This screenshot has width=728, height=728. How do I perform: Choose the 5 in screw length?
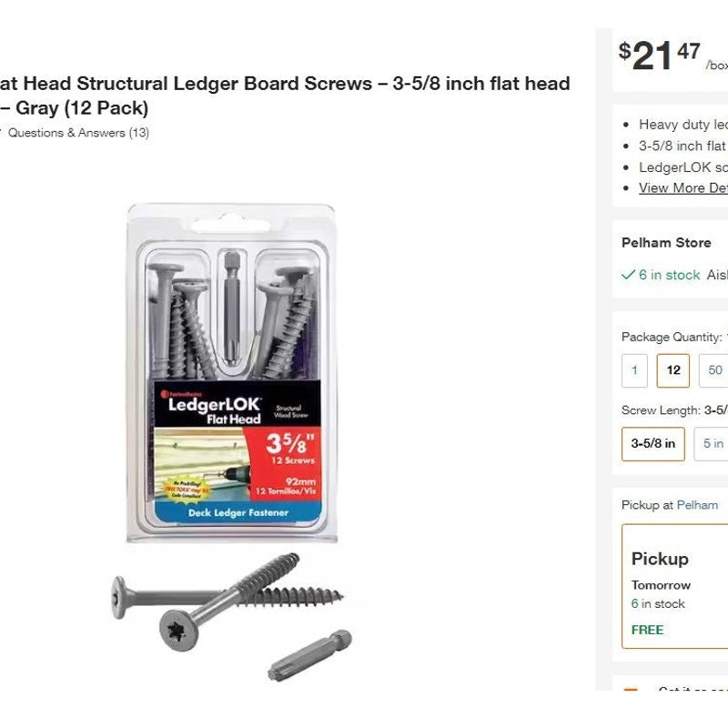click(713, 443)
